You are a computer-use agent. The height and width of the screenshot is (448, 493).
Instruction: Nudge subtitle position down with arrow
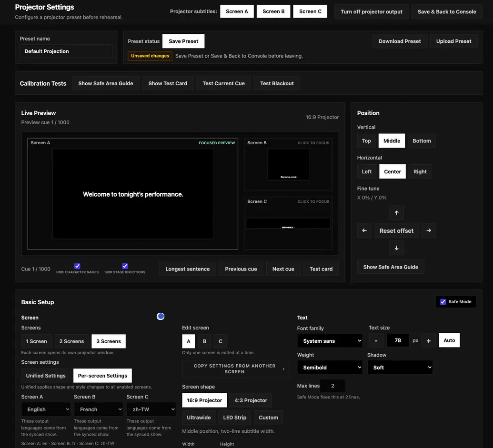click(x=396, y=248)
